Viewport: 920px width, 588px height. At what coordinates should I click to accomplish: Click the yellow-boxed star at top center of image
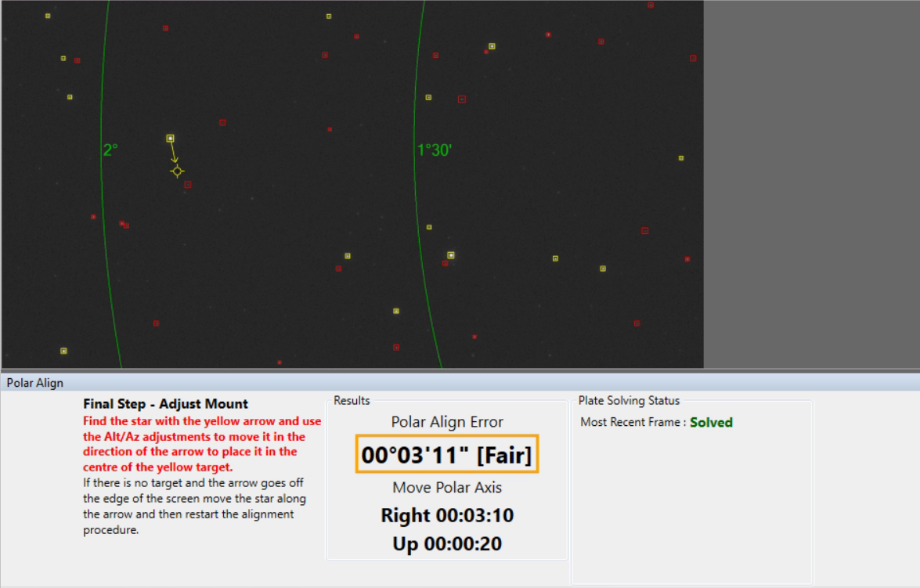(328, 16)
